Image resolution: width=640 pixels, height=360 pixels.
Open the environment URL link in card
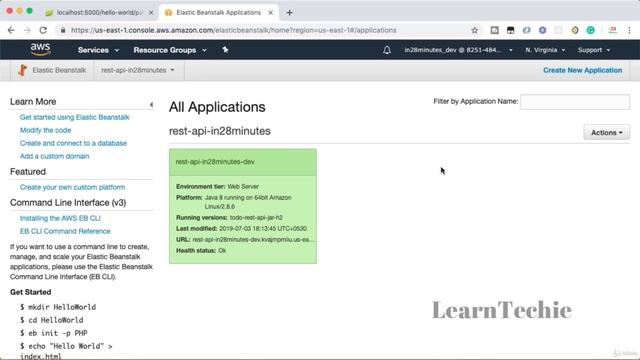[253, 240]
